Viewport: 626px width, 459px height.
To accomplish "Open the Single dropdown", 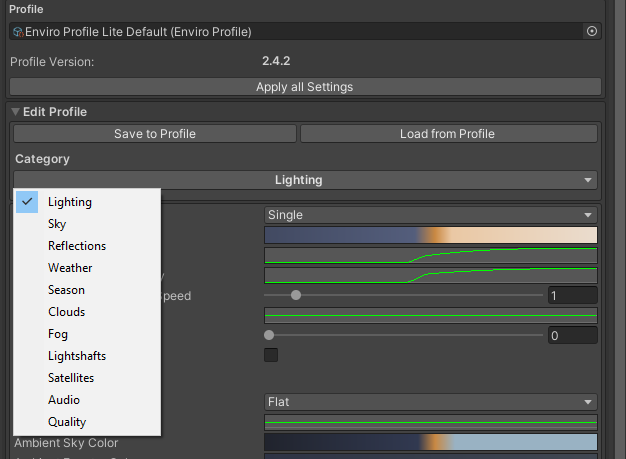I will 431,215.
